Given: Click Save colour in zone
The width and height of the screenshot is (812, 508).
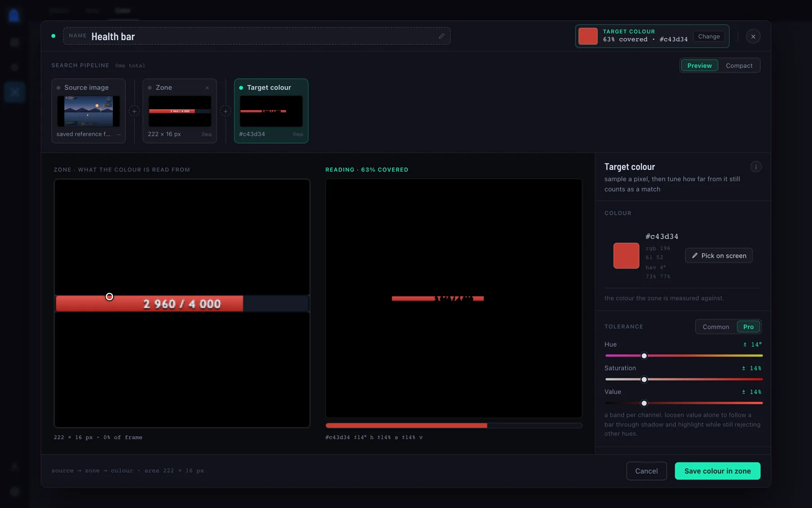Looking at the screenshot, I should click(717, 471).
